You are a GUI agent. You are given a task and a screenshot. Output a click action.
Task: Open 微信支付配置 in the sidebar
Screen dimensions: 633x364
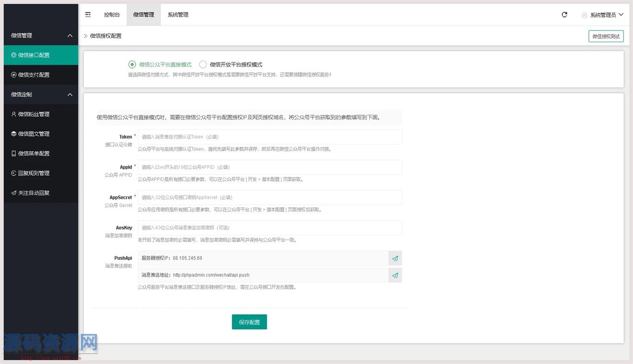pyautogui.click(x=41, y=75)
